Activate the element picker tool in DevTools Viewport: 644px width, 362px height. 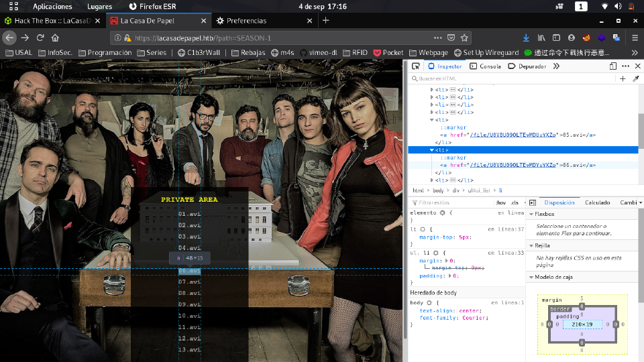416,66
